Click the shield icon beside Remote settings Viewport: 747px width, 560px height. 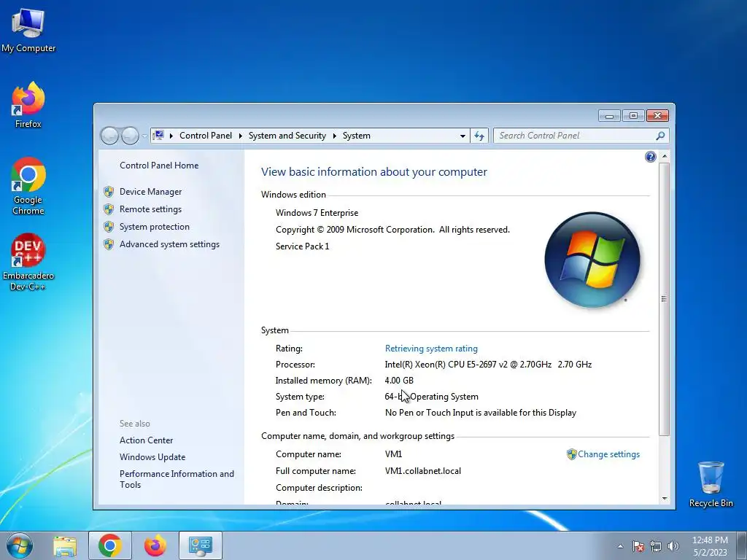point(109,209)
